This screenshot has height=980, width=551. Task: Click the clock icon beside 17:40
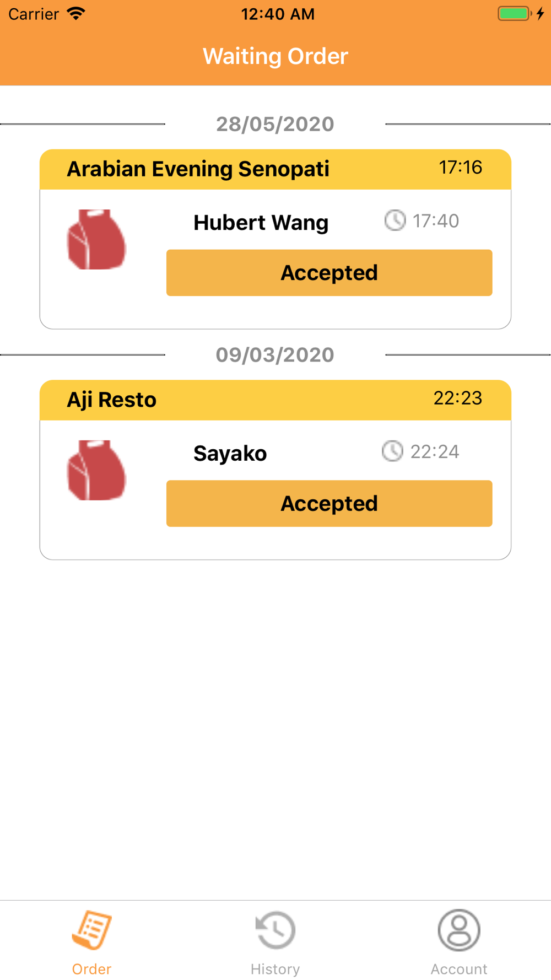(395, 220)
